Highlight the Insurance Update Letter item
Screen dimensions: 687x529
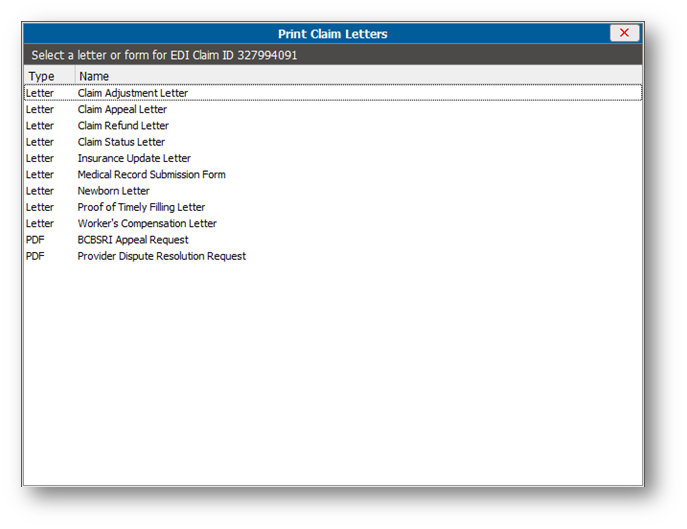[134, 158]
